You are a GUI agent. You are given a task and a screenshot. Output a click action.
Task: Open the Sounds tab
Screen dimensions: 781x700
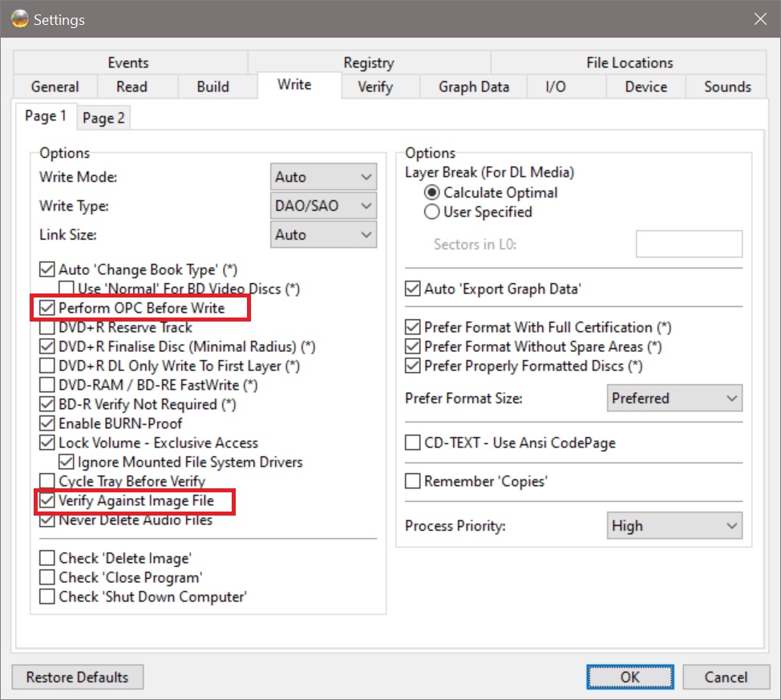pyautogui.click(x=727, y=87)
